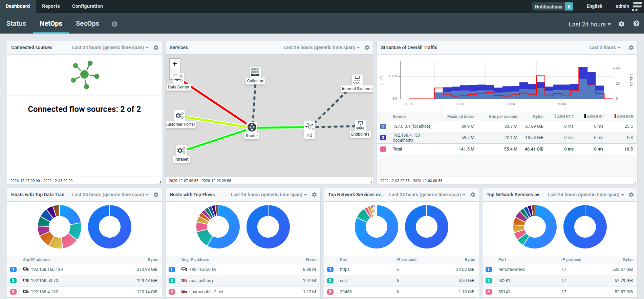This screenshot has height=299, width=644.
Task: Click the Router node icon on map
Action: (252, 127)
